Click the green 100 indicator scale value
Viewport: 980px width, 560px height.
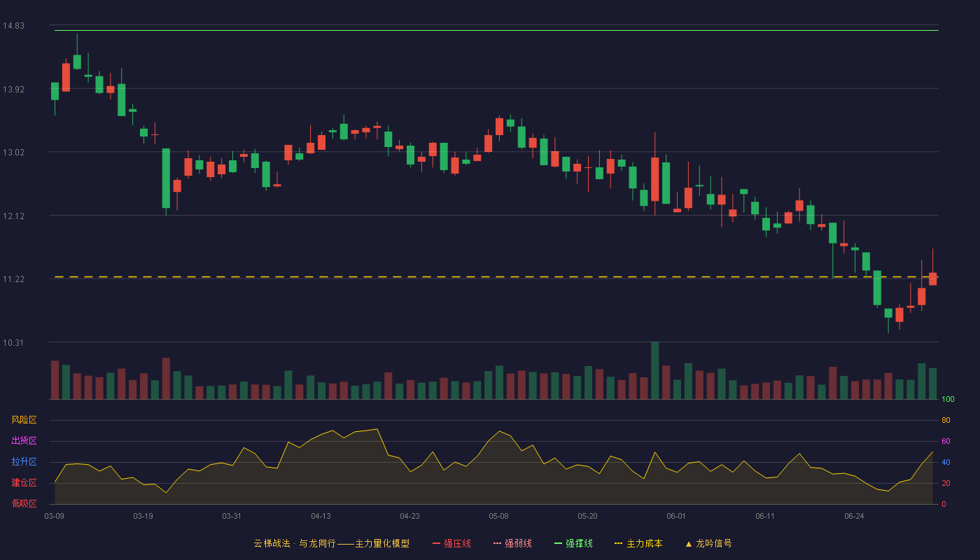[x=948, y=400]
